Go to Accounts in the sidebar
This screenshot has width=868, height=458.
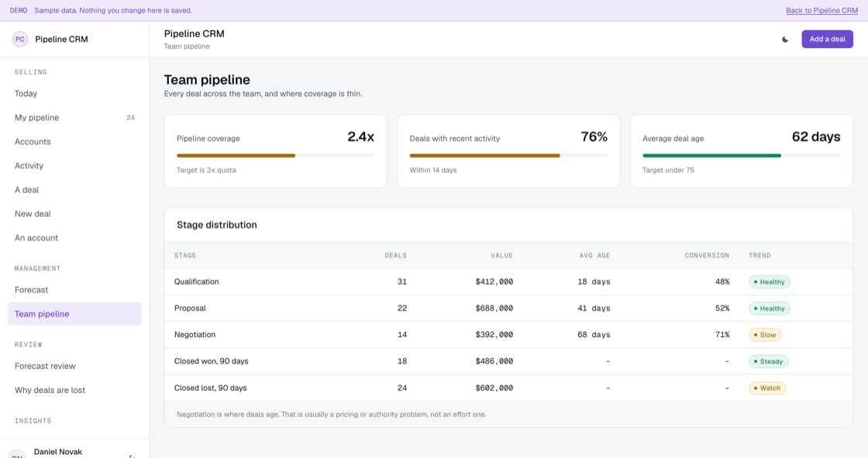click(74, 142)
